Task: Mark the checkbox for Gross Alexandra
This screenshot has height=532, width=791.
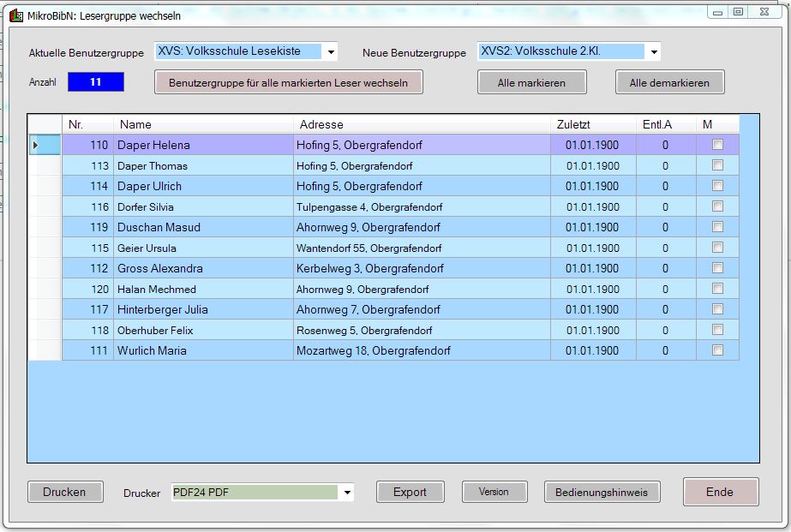Action: coord(717,268)
